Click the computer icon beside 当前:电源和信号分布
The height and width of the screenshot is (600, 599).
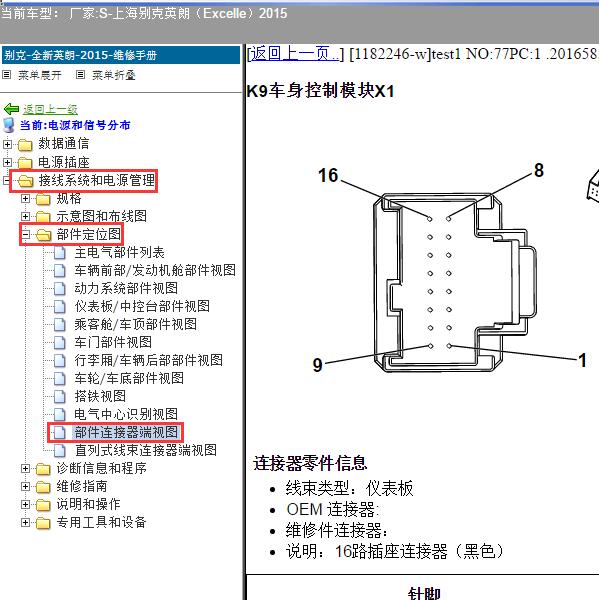pyautogui.click(x=9, y=125)
